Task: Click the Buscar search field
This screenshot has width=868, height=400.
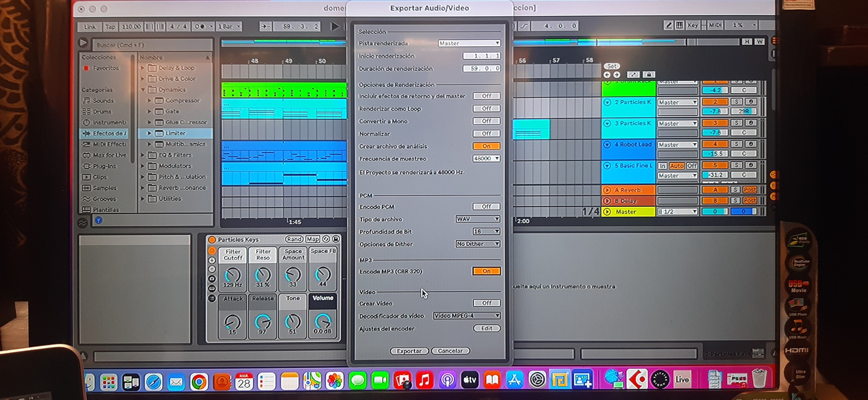Action: [x=152, y=45]
